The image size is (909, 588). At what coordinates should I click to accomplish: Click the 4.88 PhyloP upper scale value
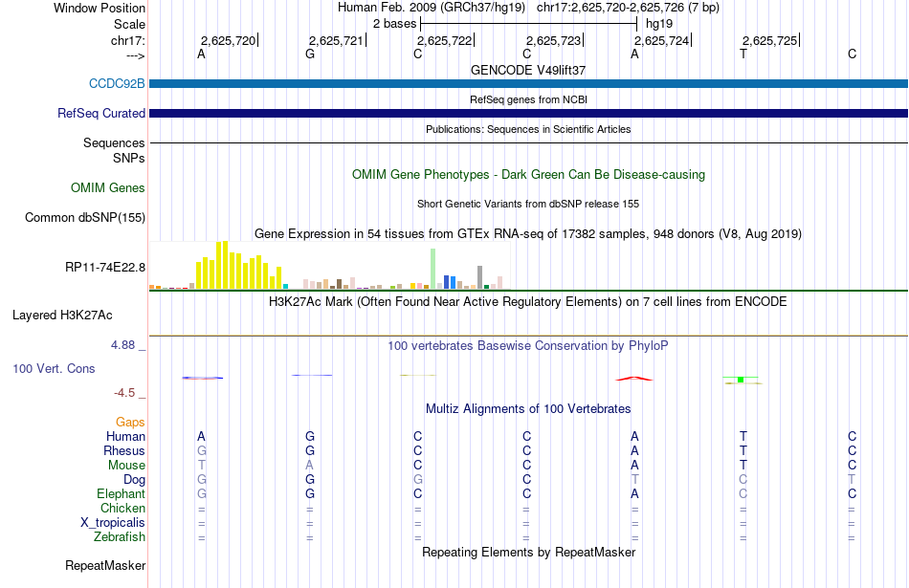coord(122,345)
